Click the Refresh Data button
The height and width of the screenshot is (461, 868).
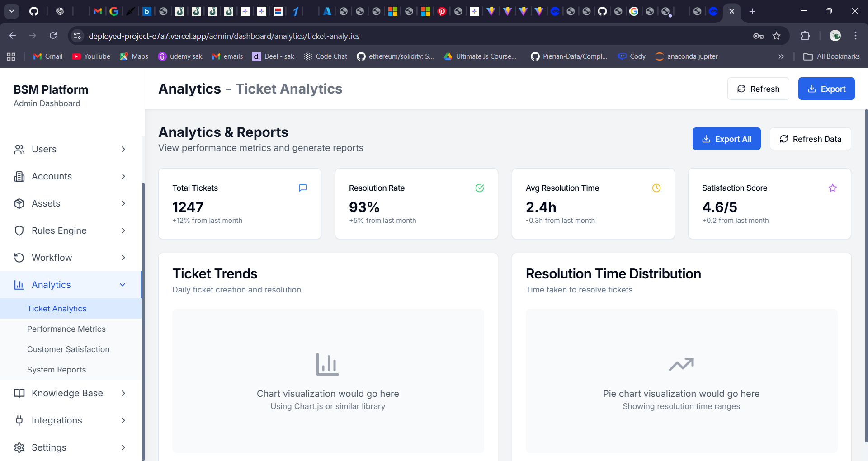pos(810,139)
